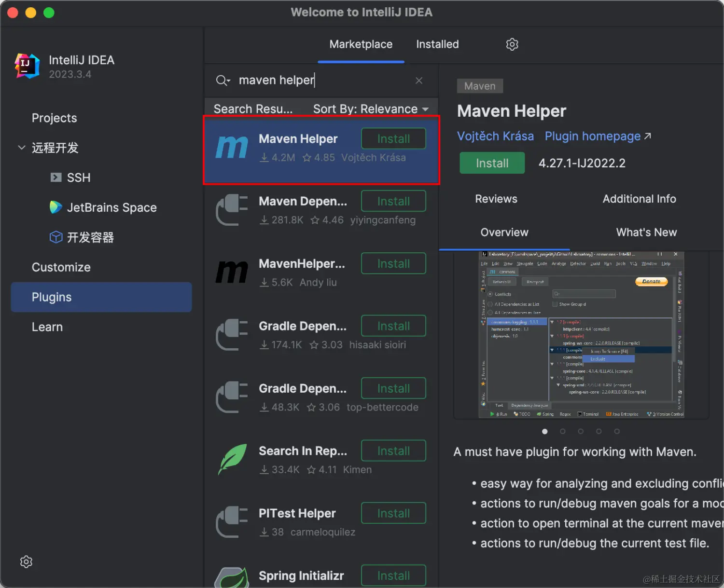Show the fifth screenshot via carousel dot

pos(617,431)
